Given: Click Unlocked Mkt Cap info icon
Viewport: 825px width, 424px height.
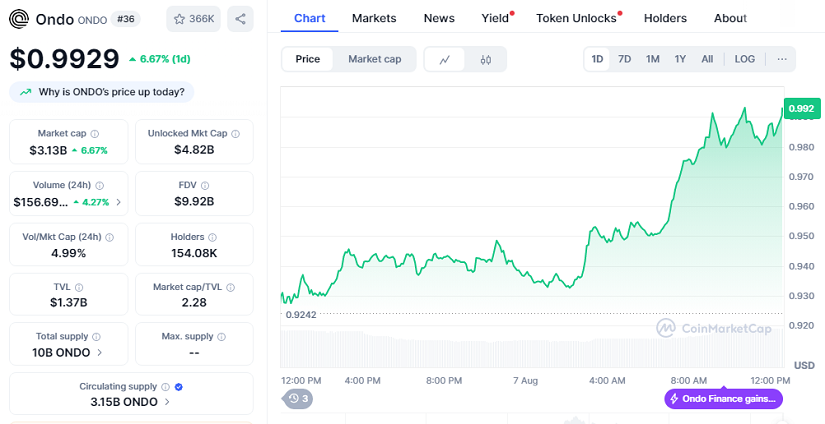Looking at the screenshot, I should click(x=235, y=134).
